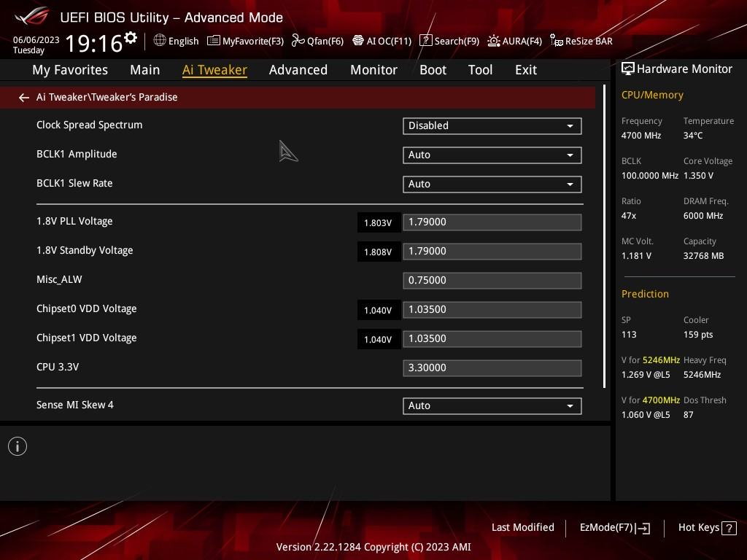Click the Dos Thresh 87 value
This screenshot has width=747, height=560.
[689, 415]
